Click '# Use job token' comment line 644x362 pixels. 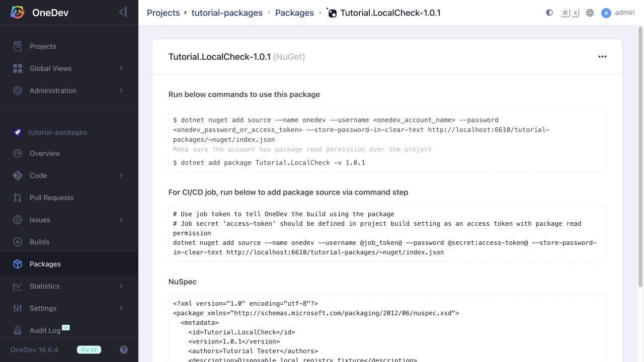(x=284, y=214)
